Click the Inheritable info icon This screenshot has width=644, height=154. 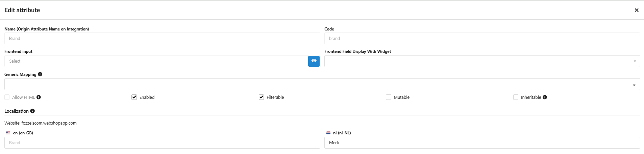coord(545,97)
